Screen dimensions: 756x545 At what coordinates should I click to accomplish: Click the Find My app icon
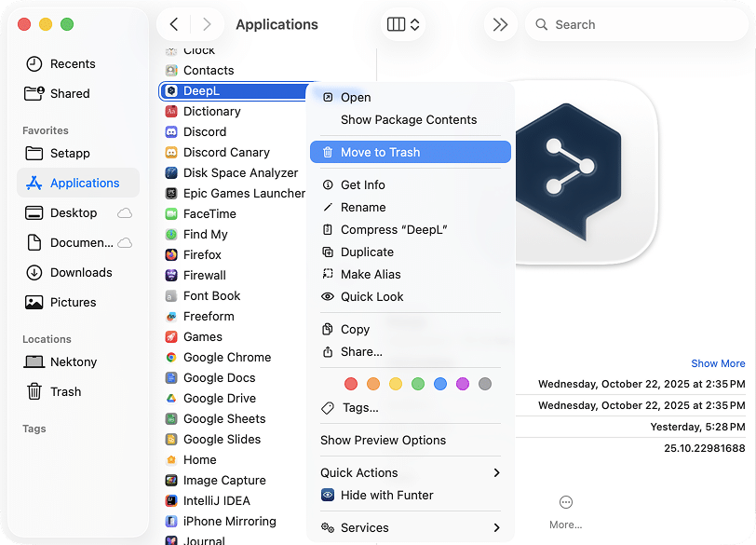coord(172,234)
